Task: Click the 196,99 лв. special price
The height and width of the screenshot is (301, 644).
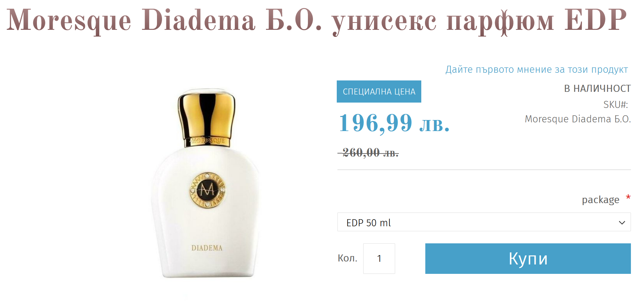Action: click(x=394, y=123)
